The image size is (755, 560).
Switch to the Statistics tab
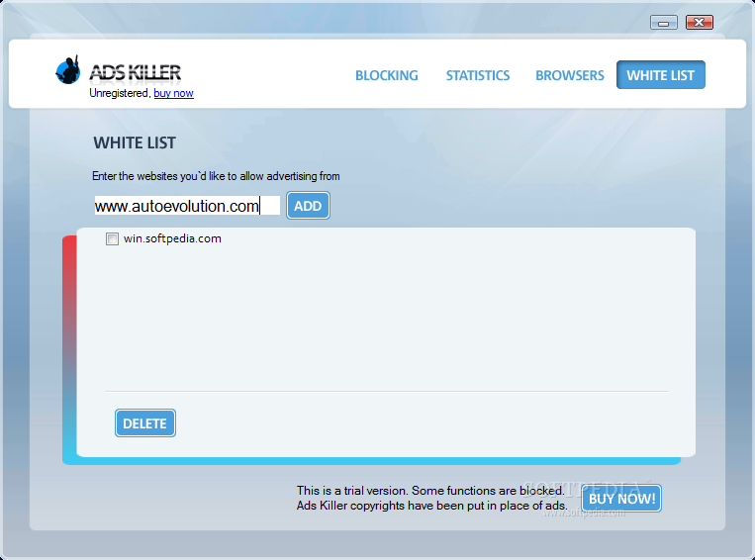point(478,75)
